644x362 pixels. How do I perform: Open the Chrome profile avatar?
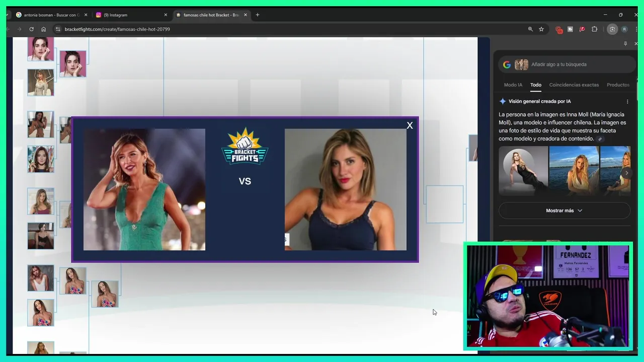pos(624,29)
